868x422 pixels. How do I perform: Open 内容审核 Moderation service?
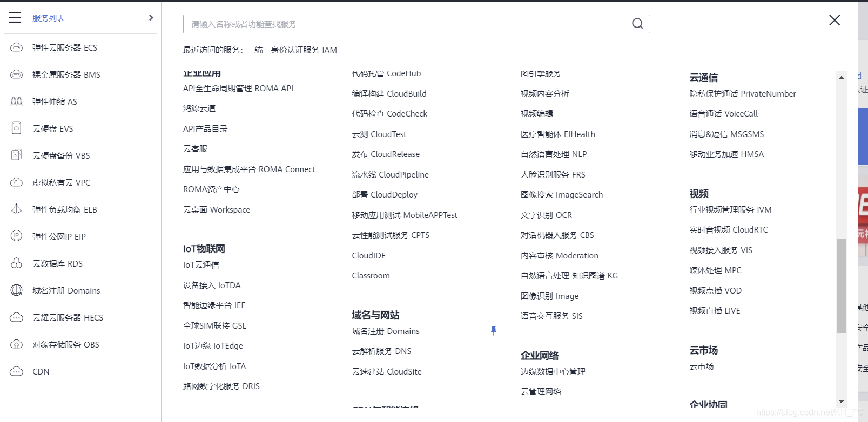point(560,255)
